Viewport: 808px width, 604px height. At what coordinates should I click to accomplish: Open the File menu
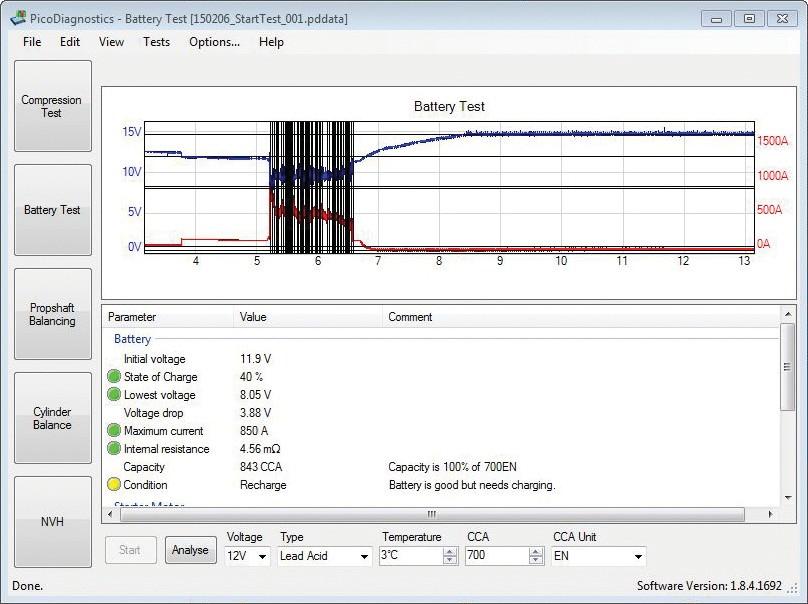(32, 42)
